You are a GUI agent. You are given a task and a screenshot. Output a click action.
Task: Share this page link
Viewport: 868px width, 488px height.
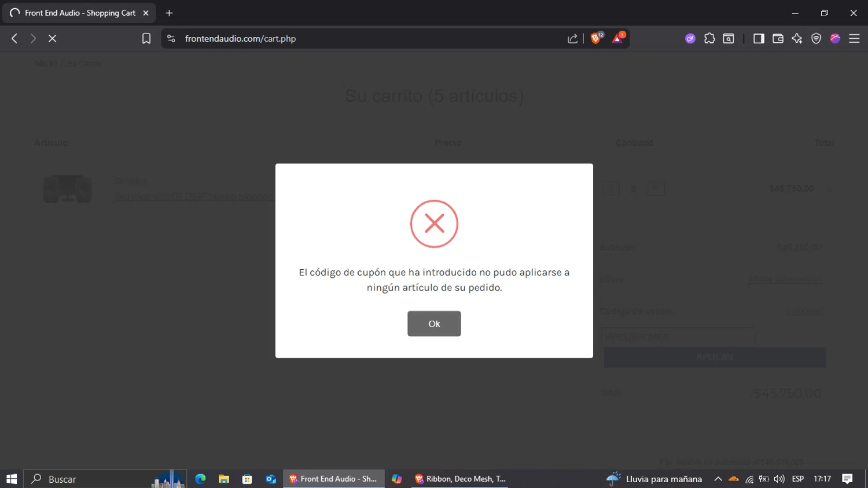[x=572, y=38]
